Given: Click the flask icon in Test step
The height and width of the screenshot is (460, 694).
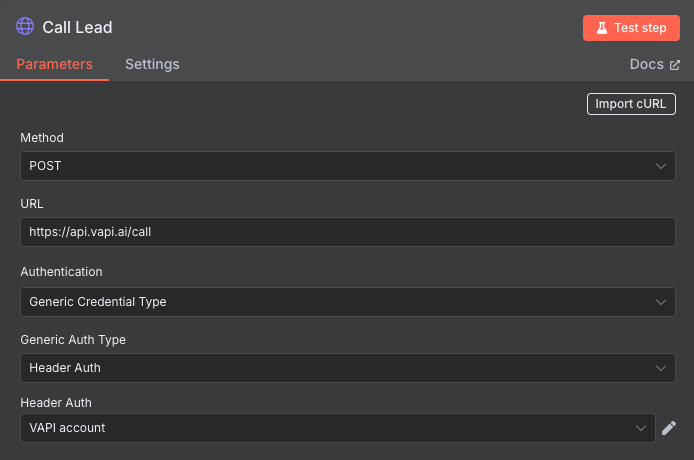Looking at the screenshot, I should pyautogui.click(x=601, y=28).
